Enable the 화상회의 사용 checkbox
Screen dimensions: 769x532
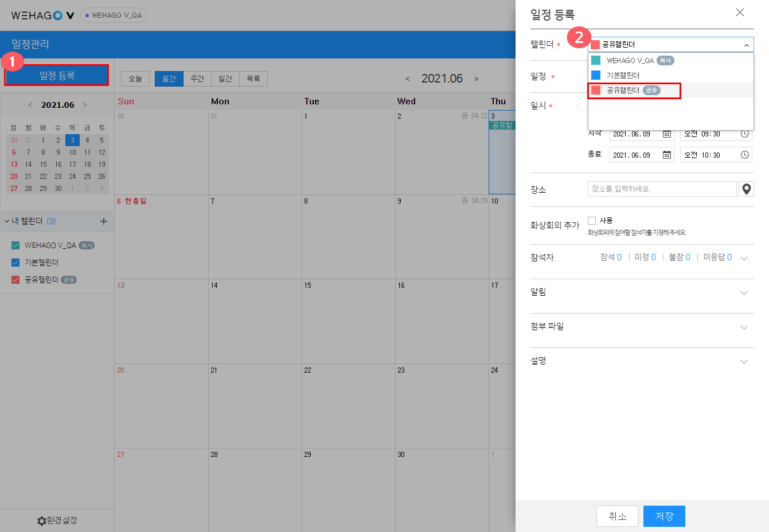(592, 221)
